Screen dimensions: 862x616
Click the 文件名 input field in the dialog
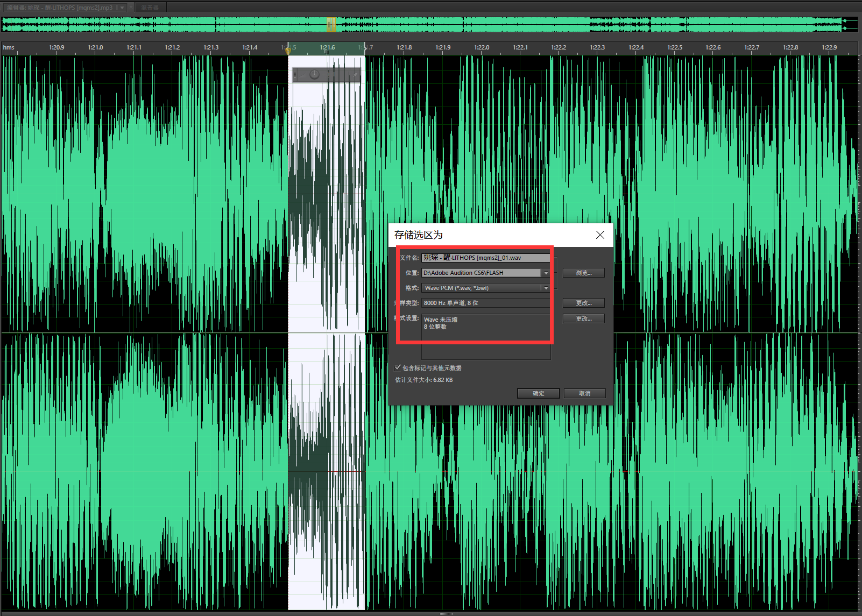click(485, 258)
